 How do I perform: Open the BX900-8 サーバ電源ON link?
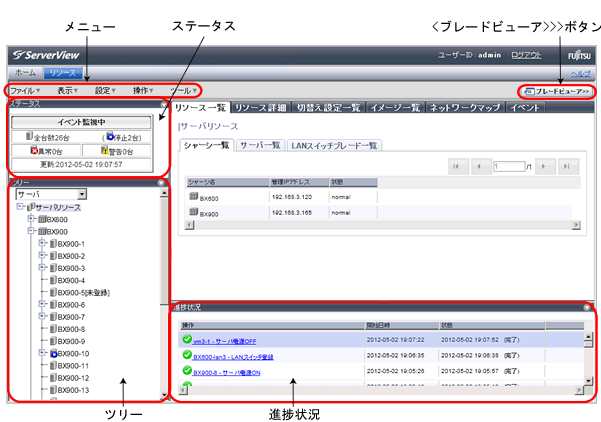point(227,373)
